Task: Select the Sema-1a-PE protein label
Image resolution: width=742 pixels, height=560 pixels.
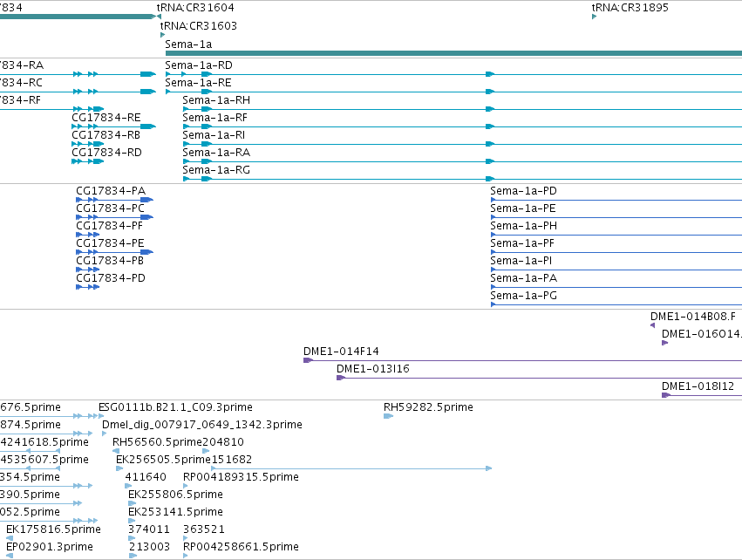Action: (523, 208)
